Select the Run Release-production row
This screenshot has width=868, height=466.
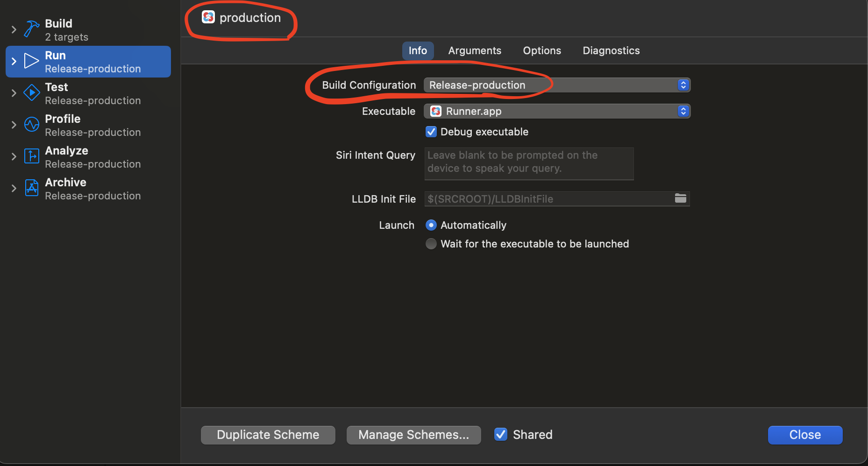[88, 62]
